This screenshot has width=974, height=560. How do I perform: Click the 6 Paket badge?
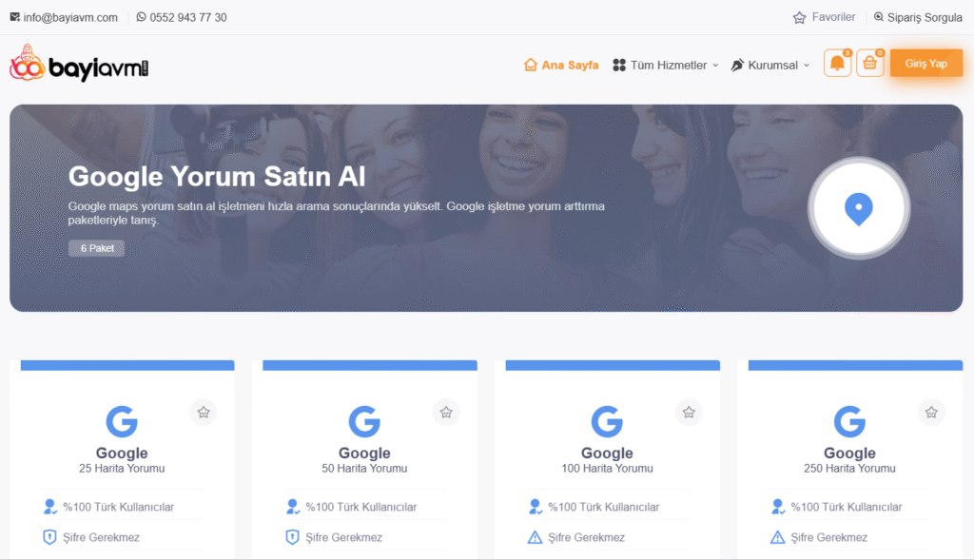pyautogui.click(x=96, y=248)
